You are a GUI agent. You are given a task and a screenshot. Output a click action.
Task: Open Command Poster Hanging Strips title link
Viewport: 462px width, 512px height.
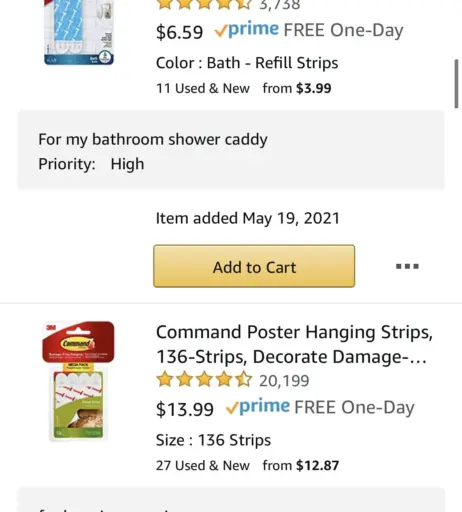click(294, 344)
